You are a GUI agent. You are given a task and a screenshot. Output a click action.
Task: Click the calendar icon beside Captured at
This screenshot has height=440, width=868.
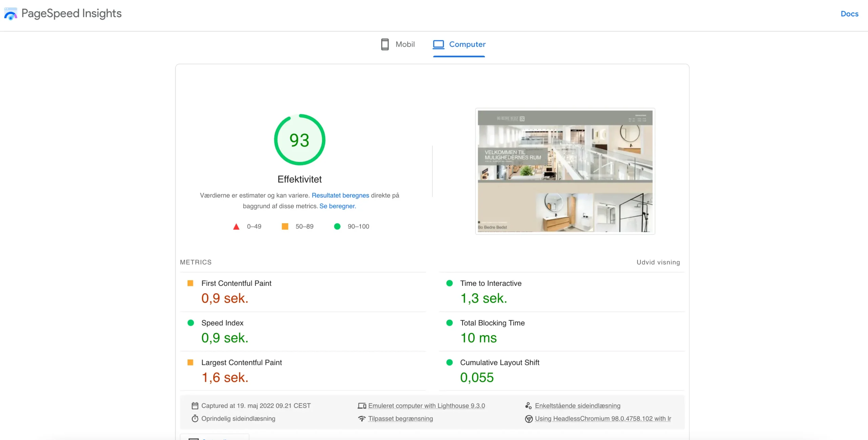(195, 406)
